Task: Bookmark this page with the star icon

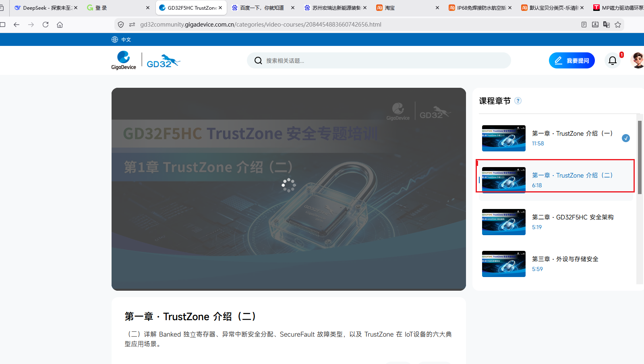Action: (618, 25)
